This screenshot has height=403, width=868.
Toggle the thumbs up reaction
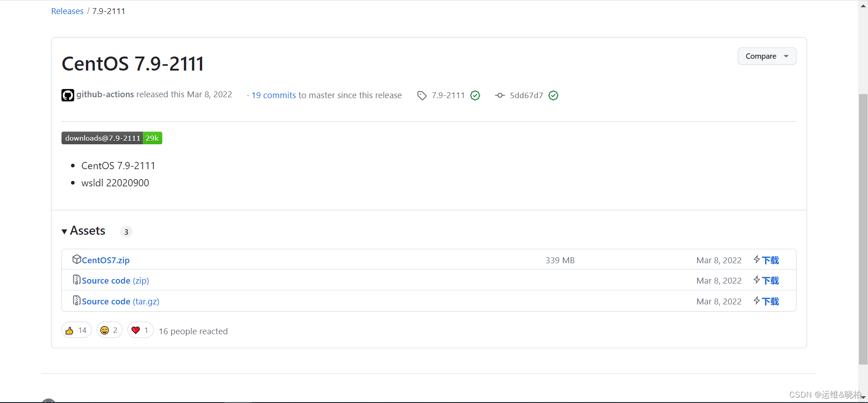pyautogui.click(x=76, y=330)
